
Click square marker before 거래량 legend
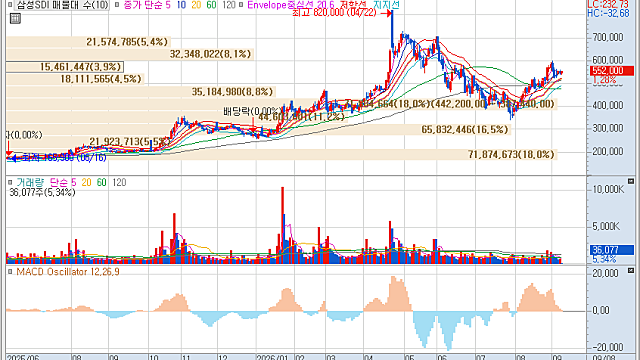[10, 182]
